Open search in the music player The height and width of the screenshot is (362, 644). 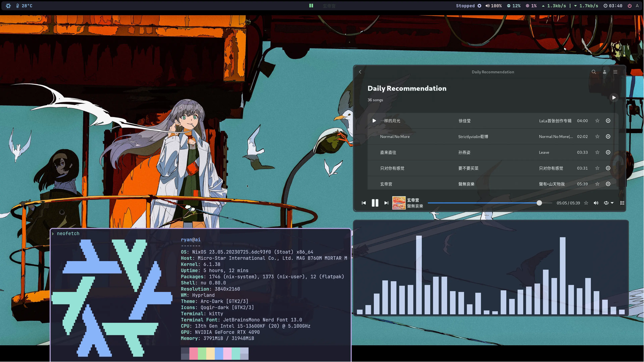tap(594, 72)
